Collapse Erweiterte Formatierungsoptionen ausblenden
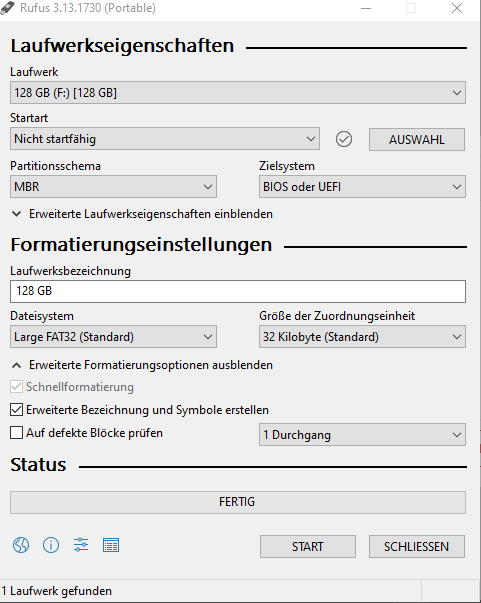 click(x=142, y=365)
